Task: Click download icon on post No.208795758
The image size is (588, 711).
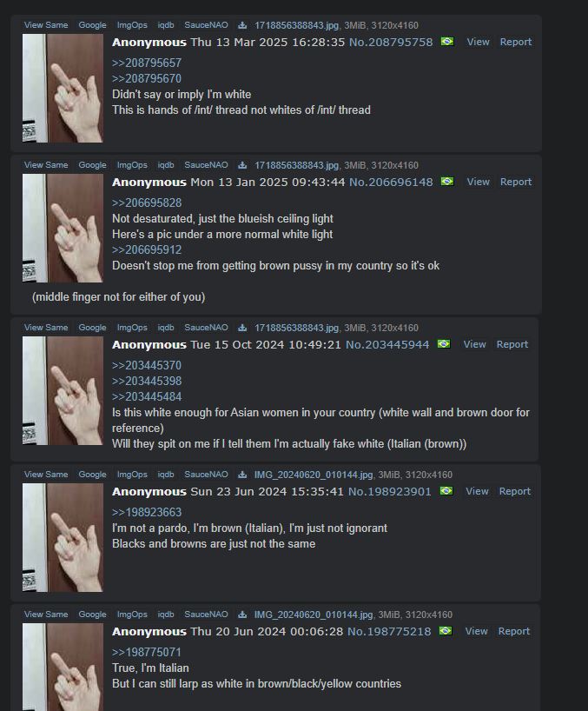Action: 242,25
